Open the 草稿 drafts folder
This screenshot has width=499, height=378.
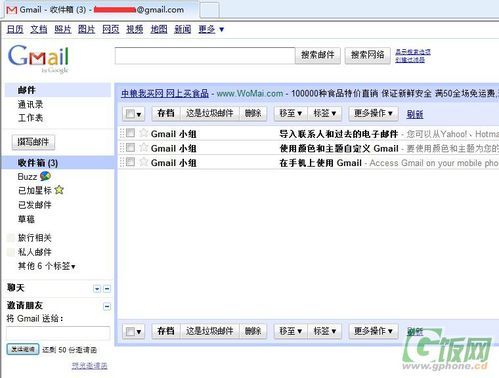[26, 219]
